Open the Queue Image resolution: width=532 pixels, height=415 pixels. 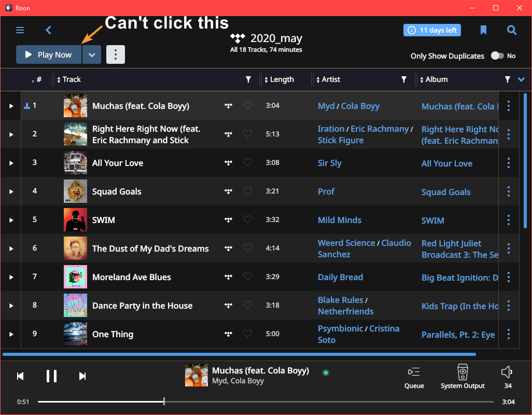[414, 378]
